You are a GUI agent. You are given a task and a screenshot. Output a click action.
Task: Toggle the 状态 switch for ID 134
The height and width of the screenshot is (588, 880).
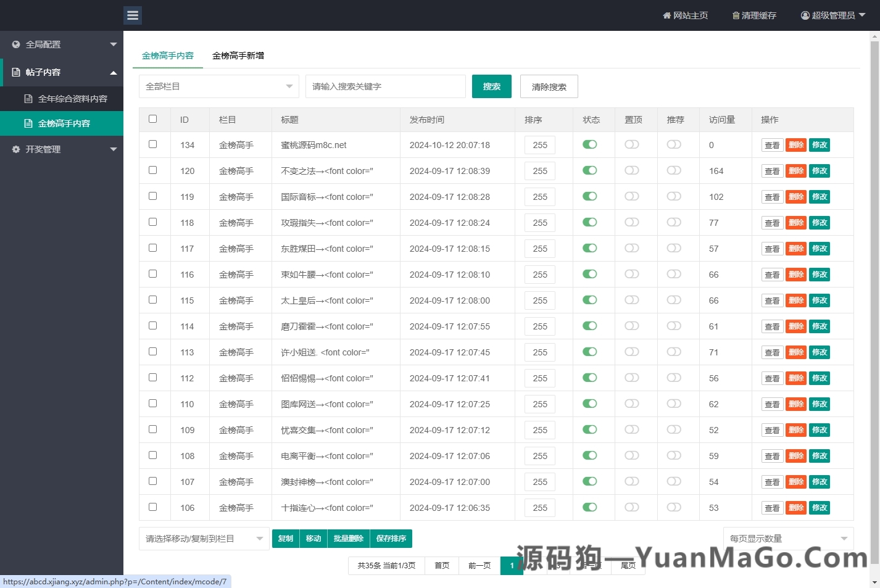(589, 144)
